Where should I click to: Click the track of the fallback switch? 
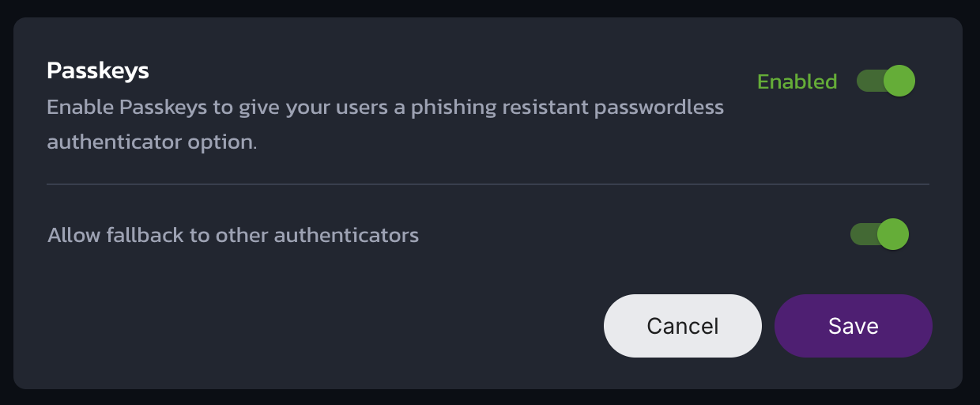coord(861,235)
